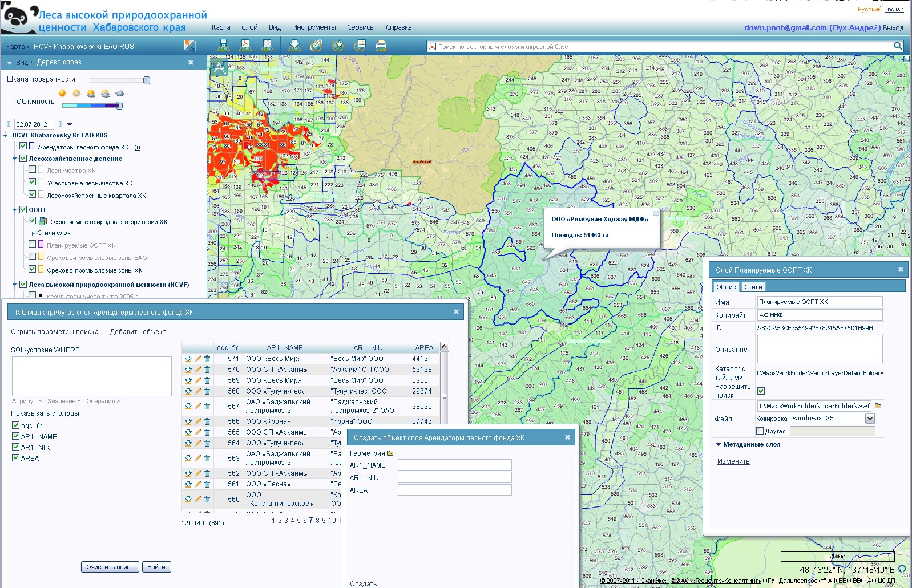Click folder browse icon next to file path
The image size is (912, 588).
(878, 406)
